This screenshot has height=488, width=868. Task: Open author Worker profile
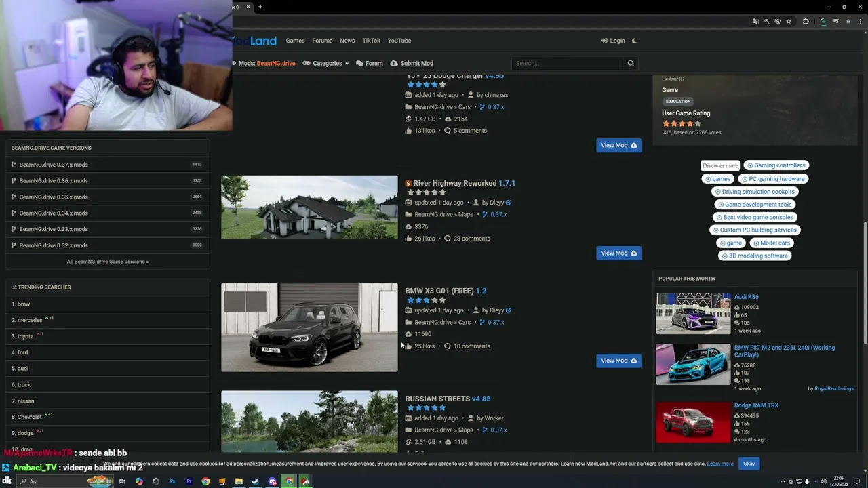click(x=494, y=418)
